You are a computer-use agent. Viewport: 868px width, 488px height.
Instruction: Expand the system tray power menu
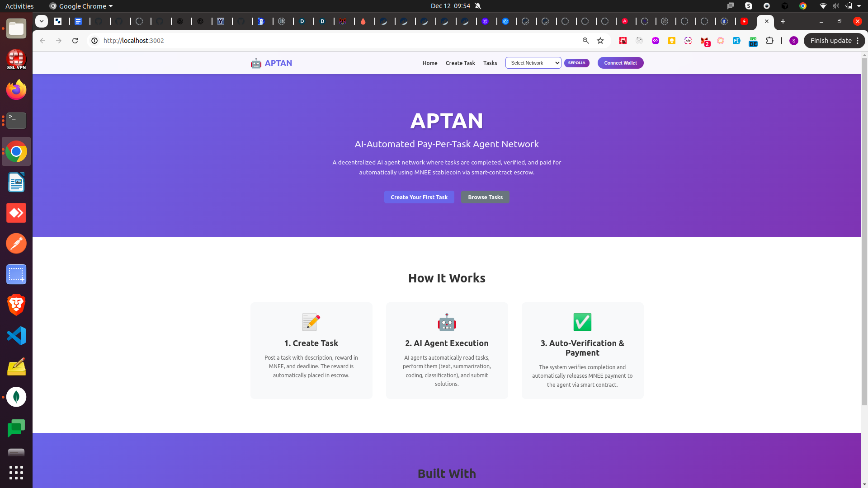[x=859, y=6]
